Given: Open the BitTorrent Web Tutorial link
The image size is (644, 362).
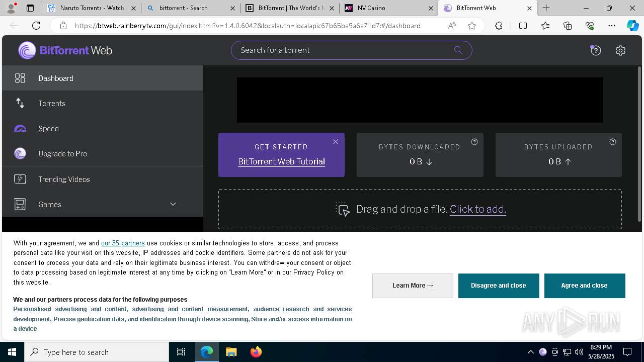Looking at the screenshot, I should [281, 161].
